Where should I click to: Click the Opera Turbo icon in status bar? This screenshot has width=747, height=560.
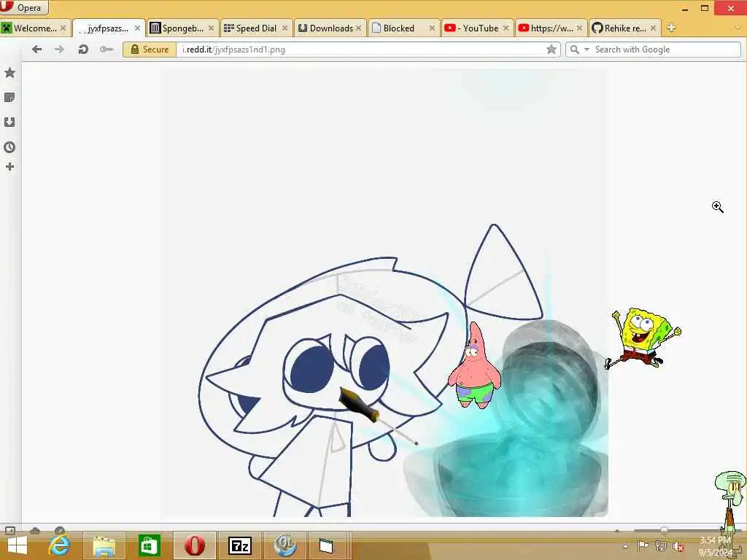(x=60, y=531)
